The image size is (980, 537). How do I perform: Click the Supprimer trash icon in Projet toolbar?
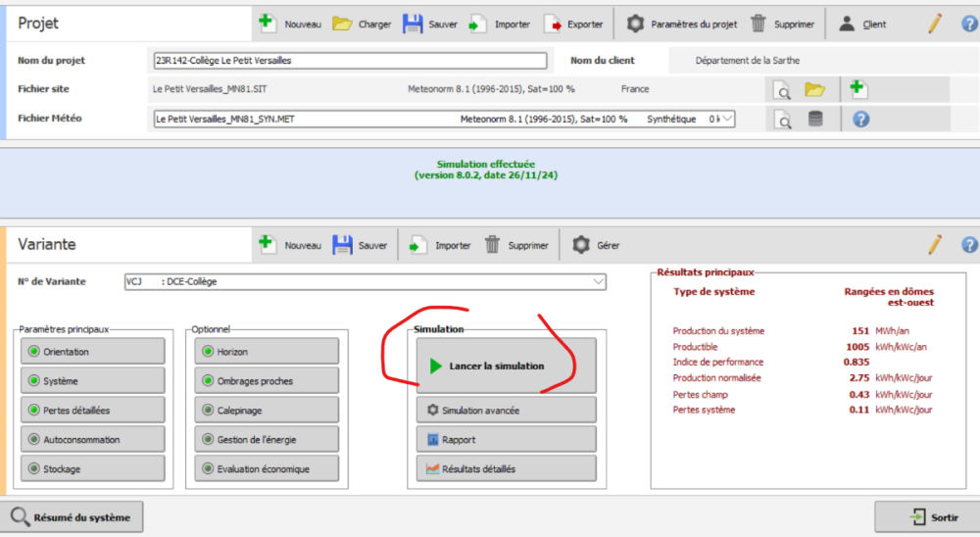click(x=759, y=24)
